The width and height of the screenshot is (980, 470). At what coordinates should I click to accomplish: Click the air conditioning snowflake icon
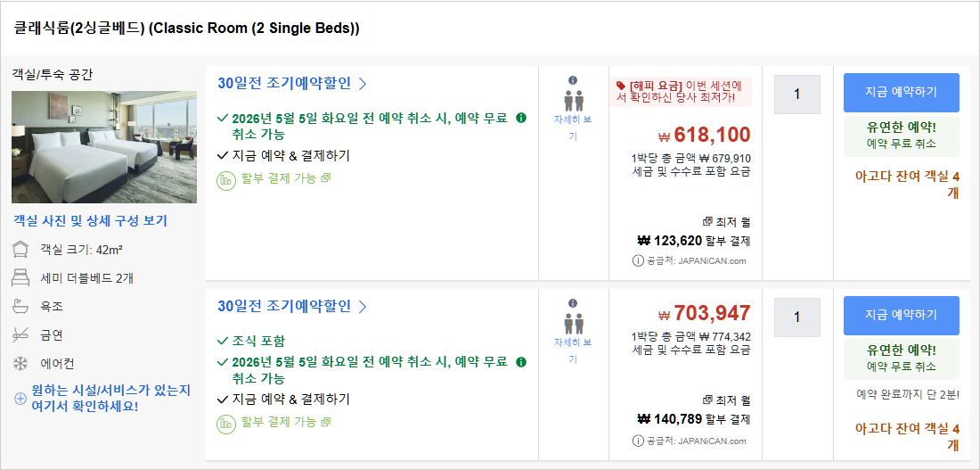[x=21, y=364]
